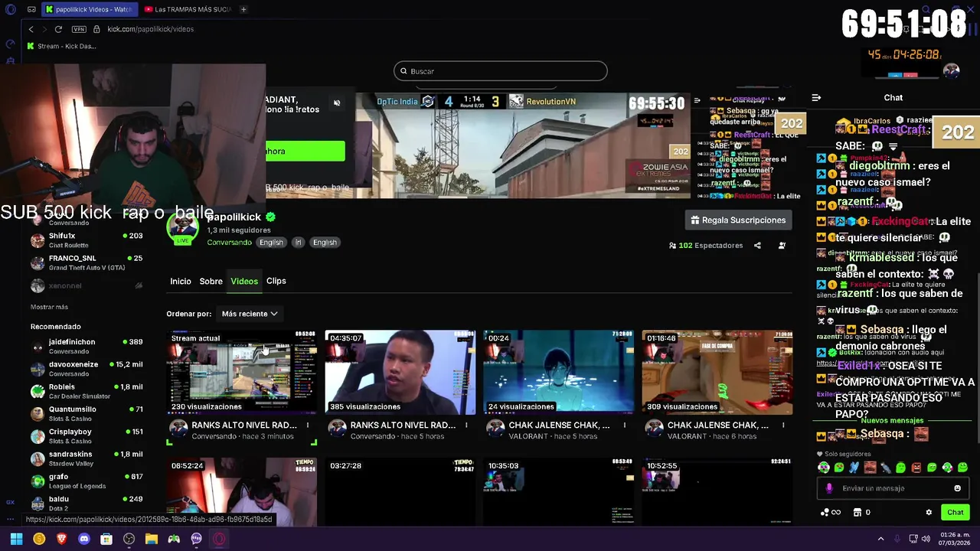
Task: Open a new browser tab
Action: click(x=243, y=9)
